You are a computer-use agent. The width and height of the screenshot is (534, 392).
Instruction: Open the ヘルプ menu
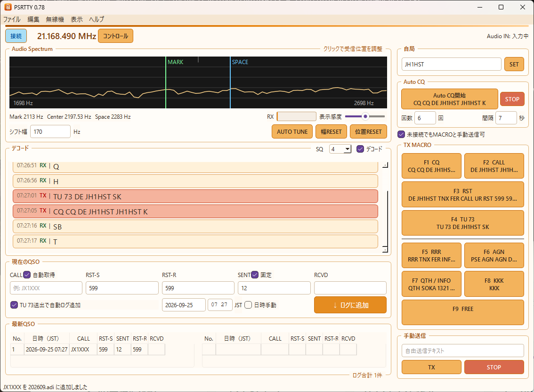pyautogui.click(x=97, y=19)
